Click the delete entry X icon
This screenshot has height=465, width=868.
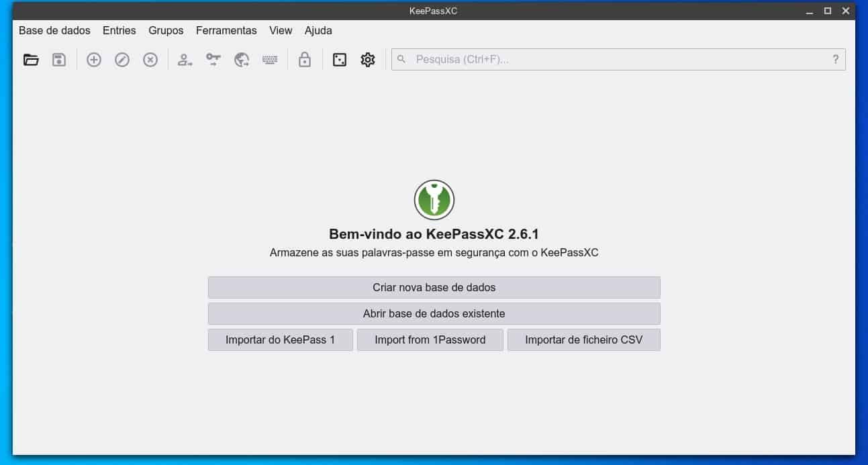pos(150,60)
